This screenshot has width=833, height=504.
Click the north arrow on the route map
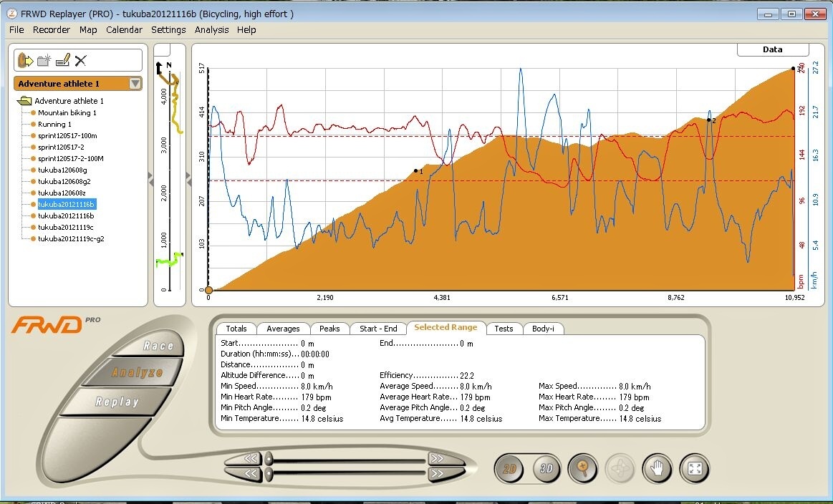(159, 68)
